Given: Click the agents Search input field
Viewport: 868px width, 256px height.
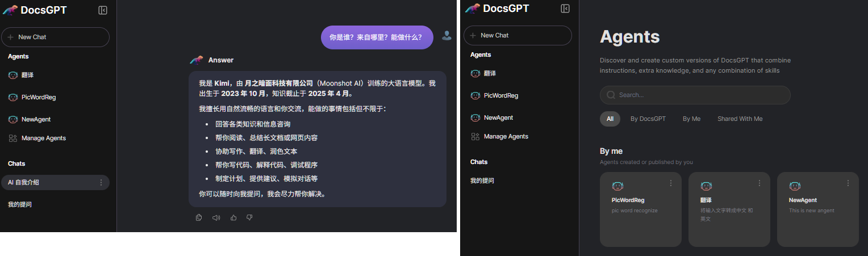Looking at the screenshot, I should click(x=695, y=95).
